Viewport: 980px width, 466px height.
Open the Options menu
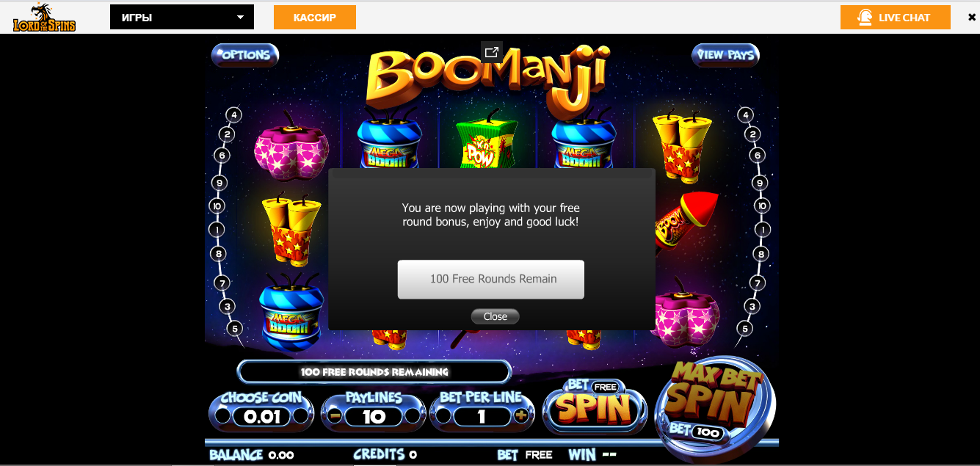click(x=245, y=55)
